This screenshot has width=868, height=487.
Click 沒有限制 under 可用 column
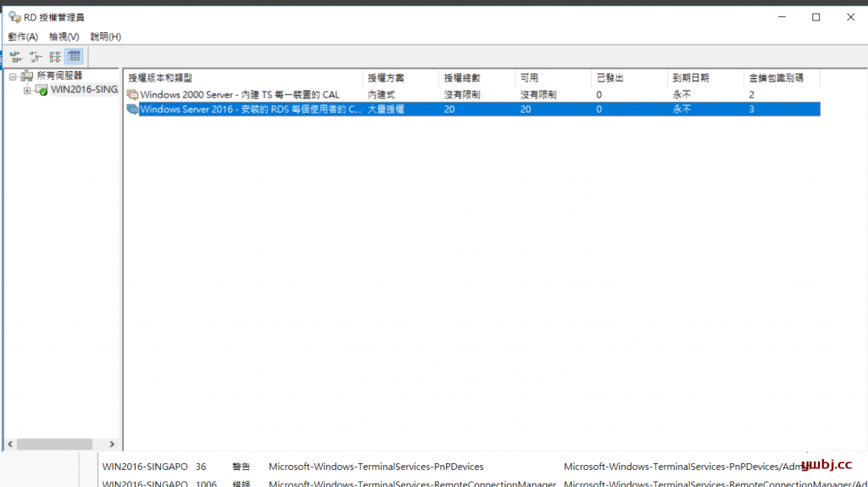point(538,95)
